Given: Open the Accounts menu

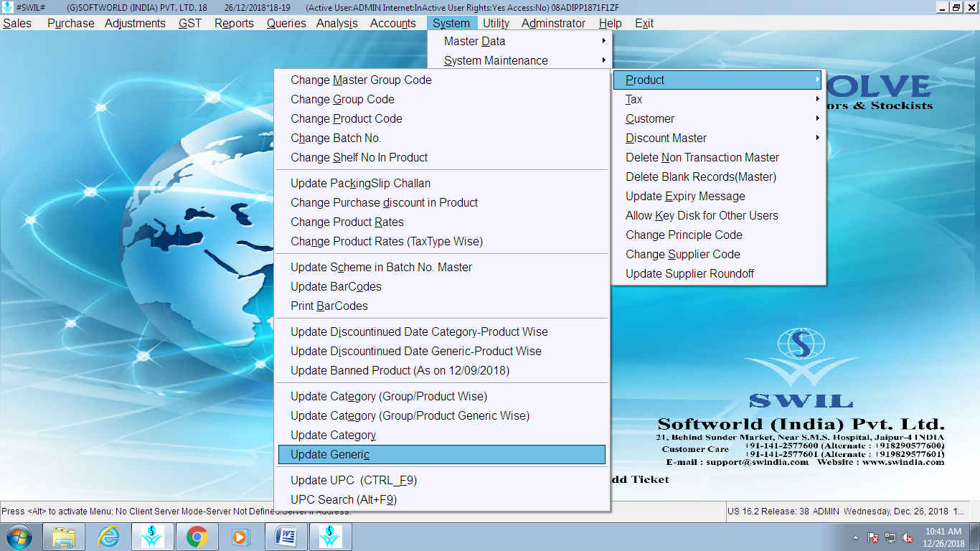Looking at the screenshot, I should point(393,23).
